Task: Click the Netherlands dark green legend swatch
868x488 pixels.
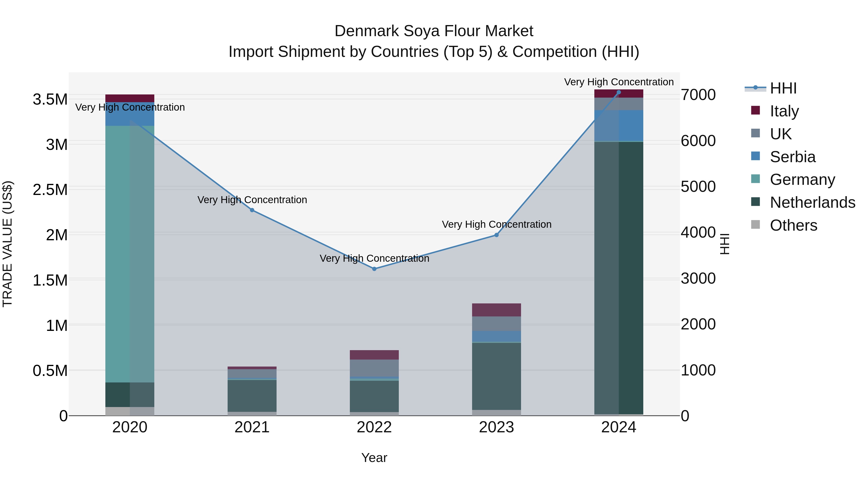Action: click(x=755, y=201)
